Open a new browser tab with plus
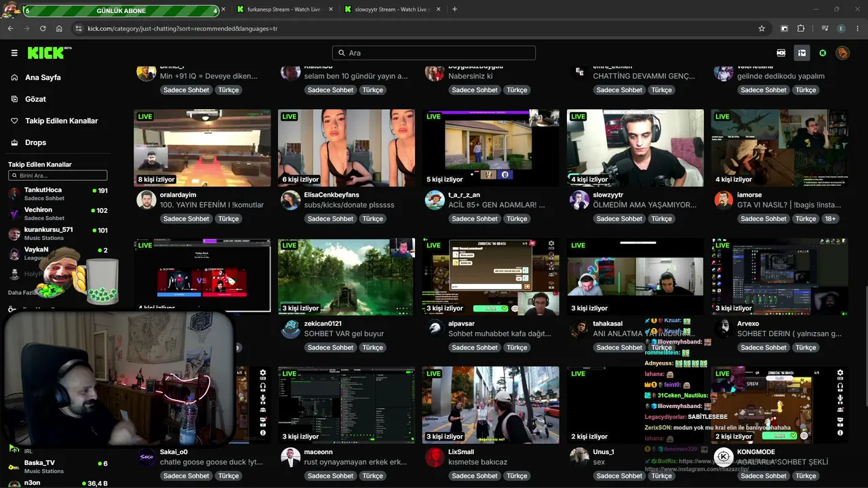 (x=454, y=9)
